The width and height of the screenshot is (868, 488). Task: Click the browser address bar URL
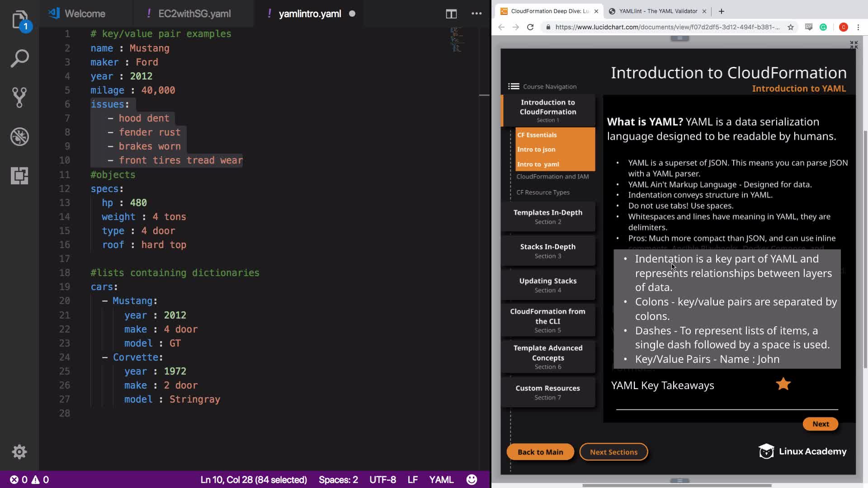click(667, 27)
